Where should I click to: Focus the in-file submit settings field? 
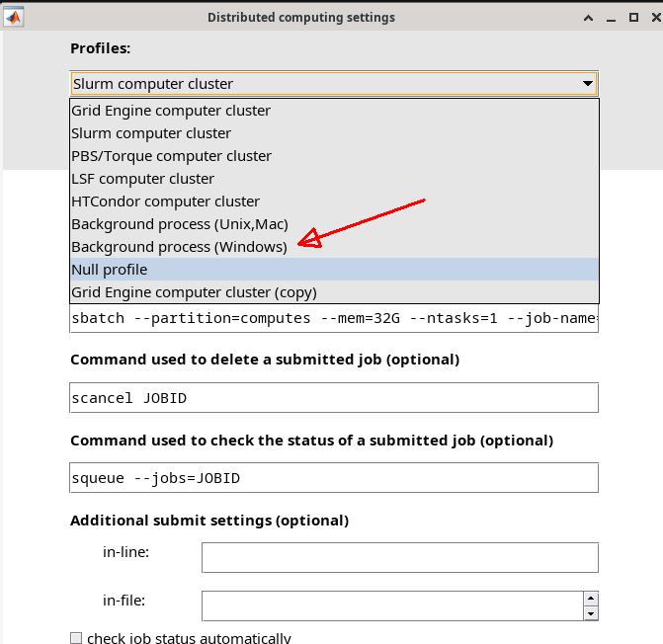391,605
